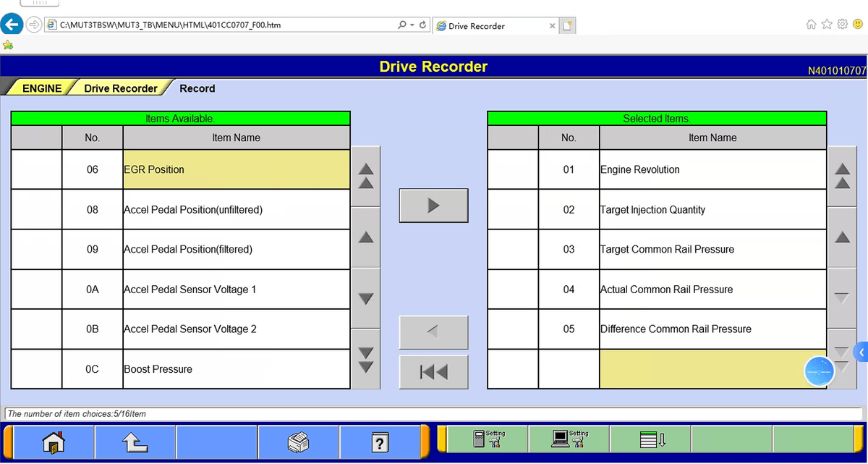Page down the Items Available list
Viewport: 868px width, 464px height.
click(366, 359)
